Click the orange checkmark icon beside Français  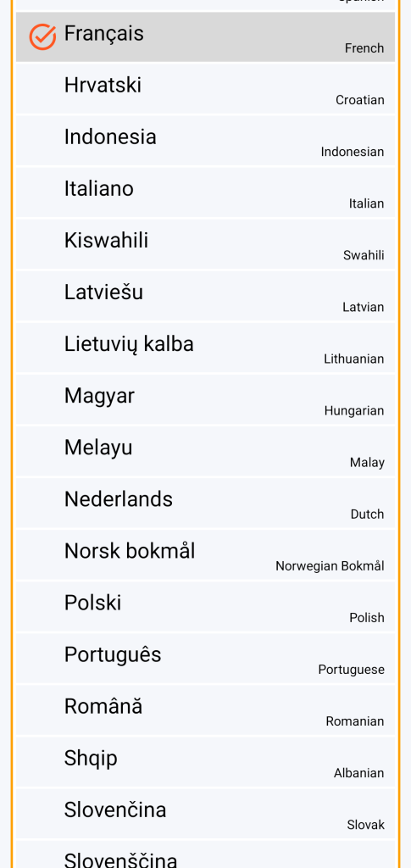click(x=42, y=37)
